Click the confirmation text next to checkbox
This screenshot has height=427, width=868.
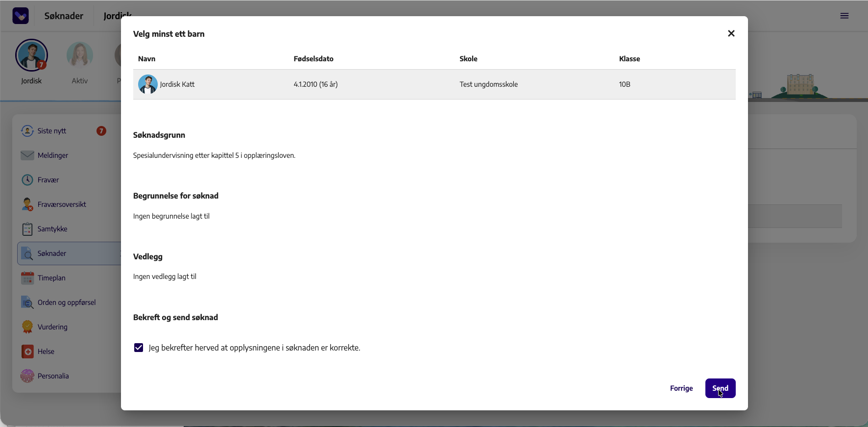pyautogui.click(x=254, y=348)
